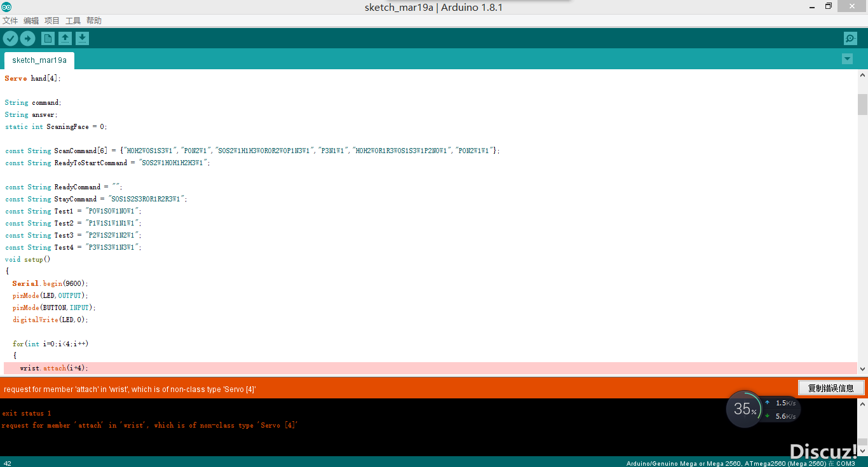
Task: Open a sketch with the Open icon
Action: [x=65, y=39]
